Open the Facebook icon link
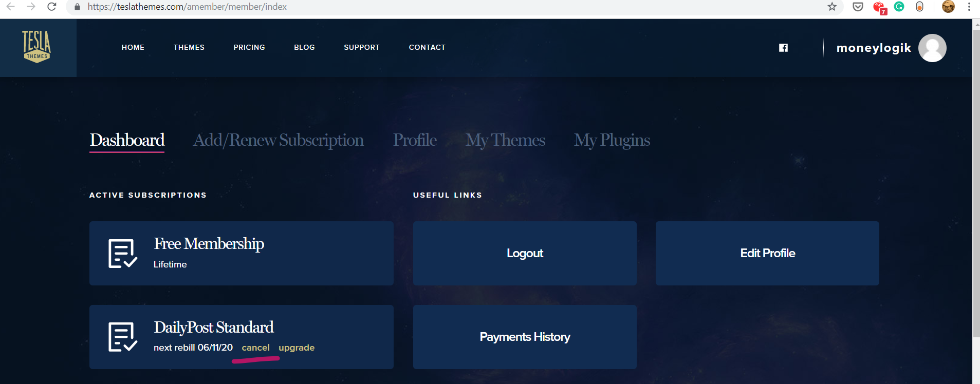 pos(783,48)
